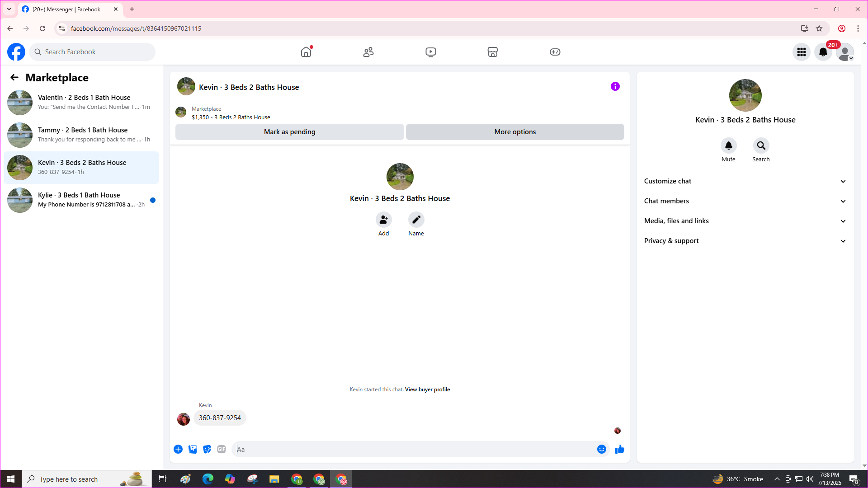Open the Marketplace storefront icon

coord(493,52)
